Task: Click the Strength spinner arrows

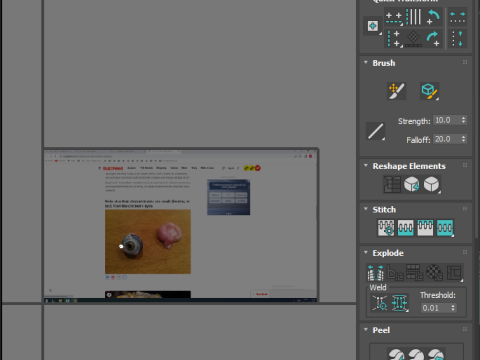Action: 463,120
